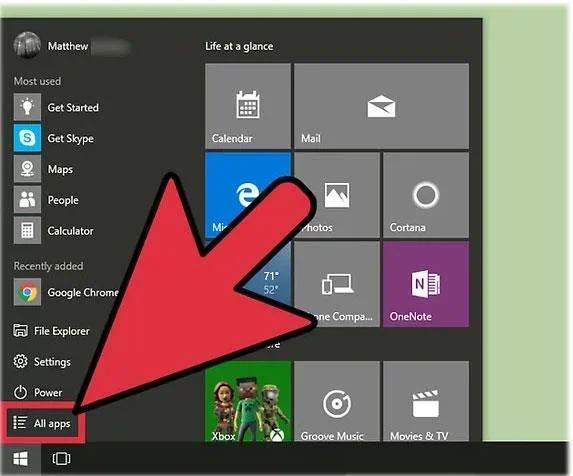Open the Xbox tile
Image resolution: width=573 pixels, height=476 pixels.
click(248, 401)
